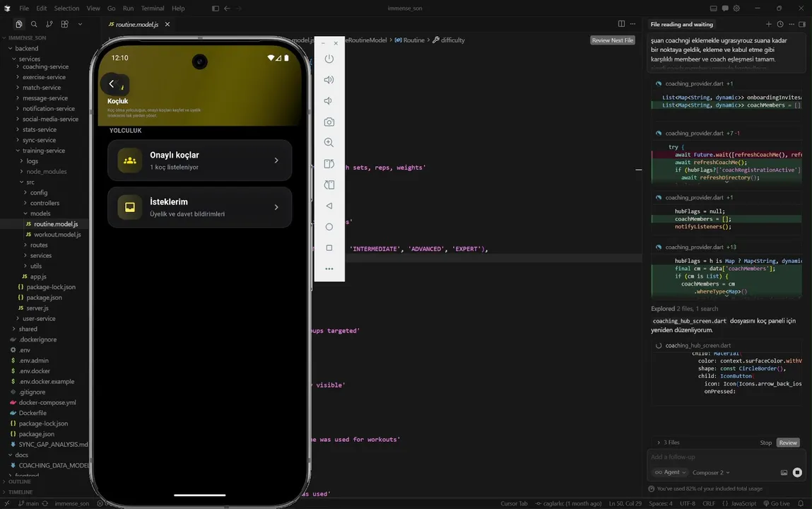This screenshot has height=509, width=812.
Task: Open the Search view icon
Action: click(34, 24)
